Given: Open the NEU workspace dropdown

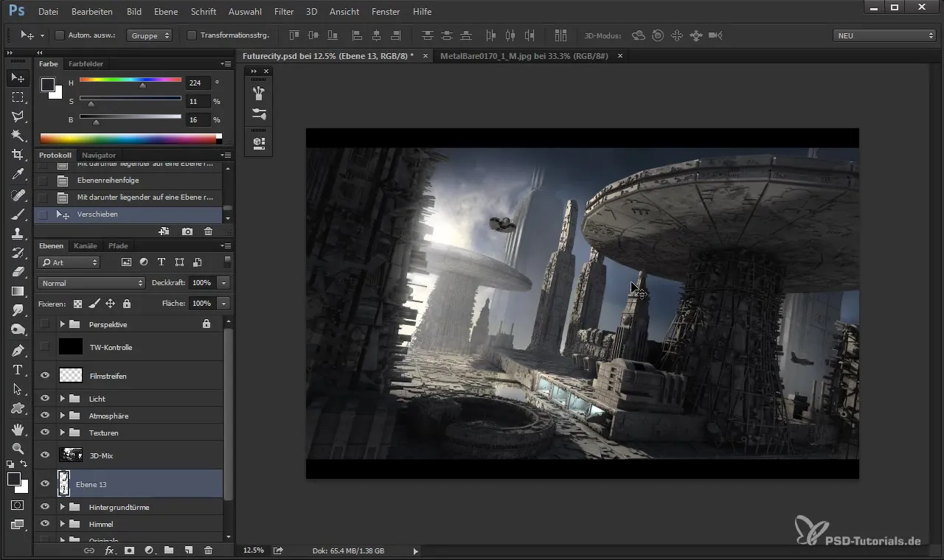Looking at the screenshot, I should [884, 35].
